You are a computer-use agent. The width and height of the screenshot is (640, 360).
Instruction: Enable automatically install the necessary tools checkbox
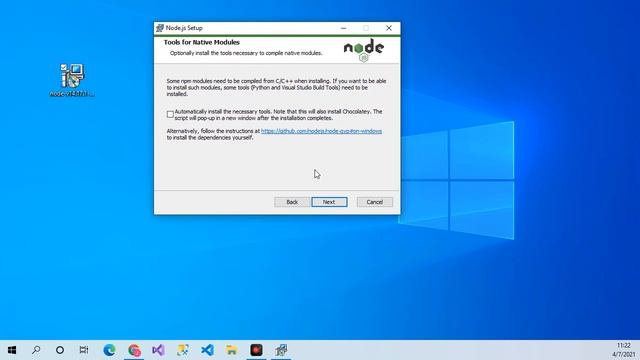pyautogui.click(x=170, y=114)
